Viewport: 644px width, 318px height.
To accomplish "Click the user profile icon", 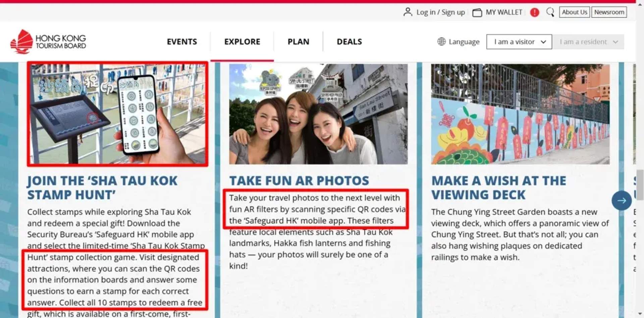I will [408, 12].
